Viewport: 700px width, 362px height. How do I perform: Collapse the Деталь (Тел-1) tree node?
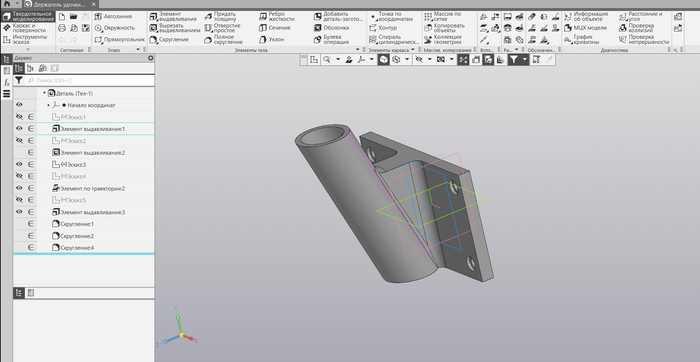tap(44, 93)
